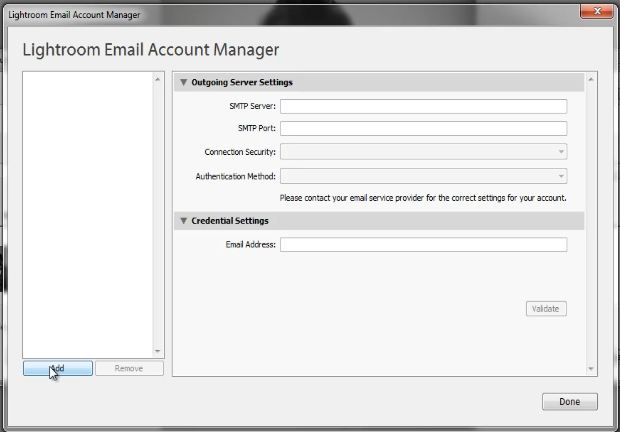
Task: Open the Connection Security dropdown
Action: click(x=423, y=152)
